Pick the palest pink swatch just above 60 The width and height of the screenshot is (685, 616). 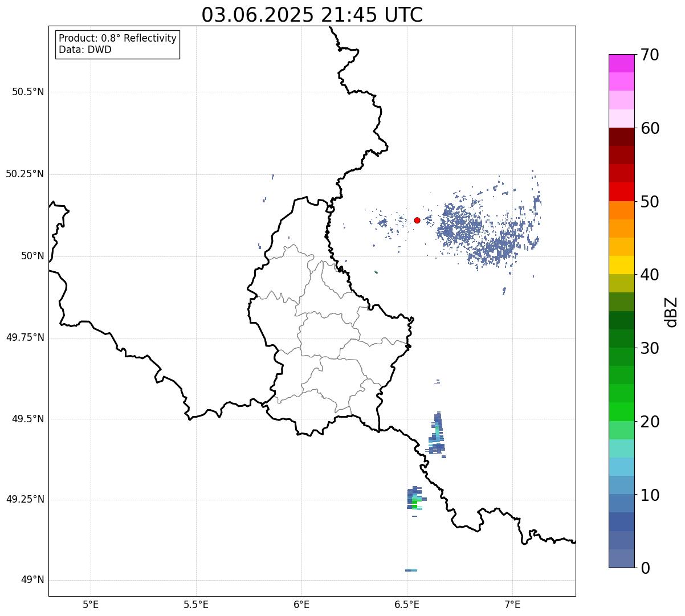pos(622,119)
